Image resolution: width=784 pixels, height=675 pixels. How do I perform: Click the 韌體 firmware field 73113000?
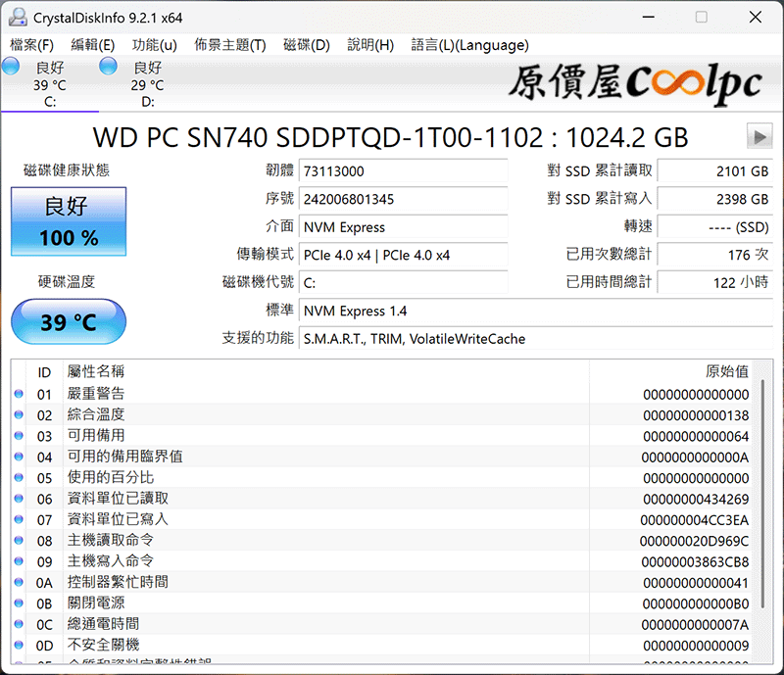(403, 171)
